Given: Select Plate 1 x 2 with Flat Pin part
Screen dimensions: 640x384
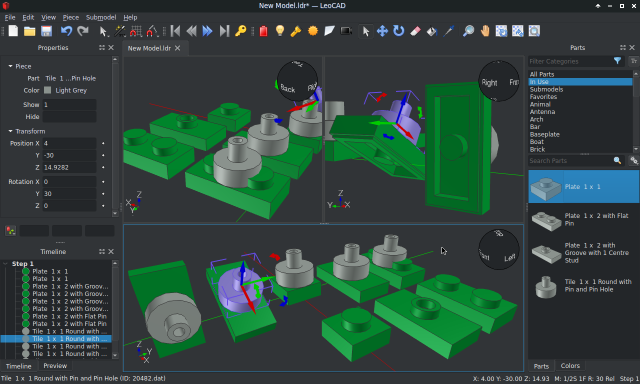Looking at the screenshot, I should point(584,220).
